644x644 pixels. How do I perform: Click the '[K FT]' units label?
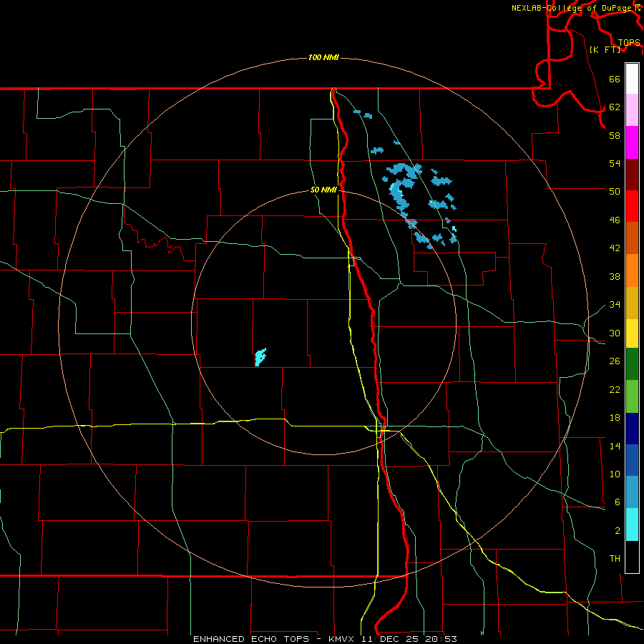click(605, 49)
